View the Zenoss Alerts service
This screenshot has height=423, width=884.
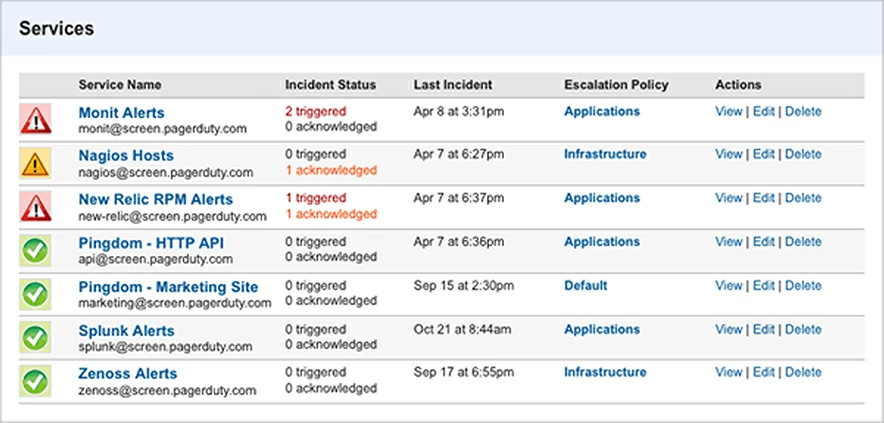pos(728,372)
